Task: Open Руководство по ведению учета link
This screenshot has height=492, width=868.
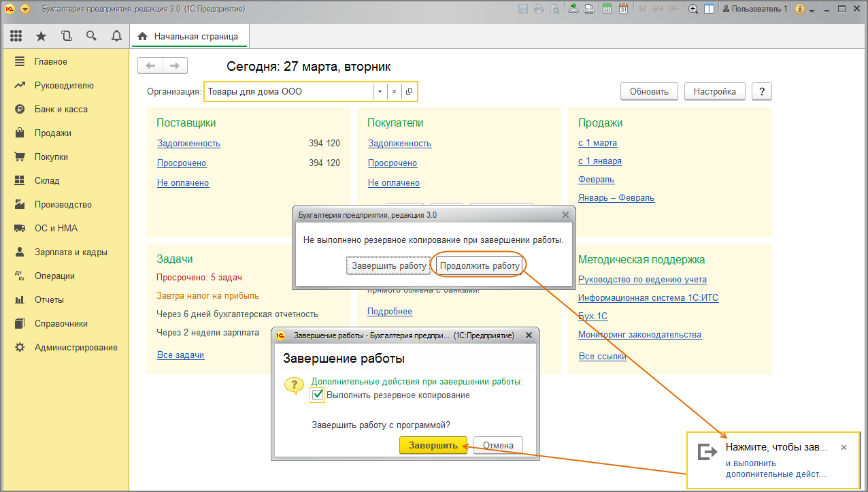Action: [x=643, y=279]
